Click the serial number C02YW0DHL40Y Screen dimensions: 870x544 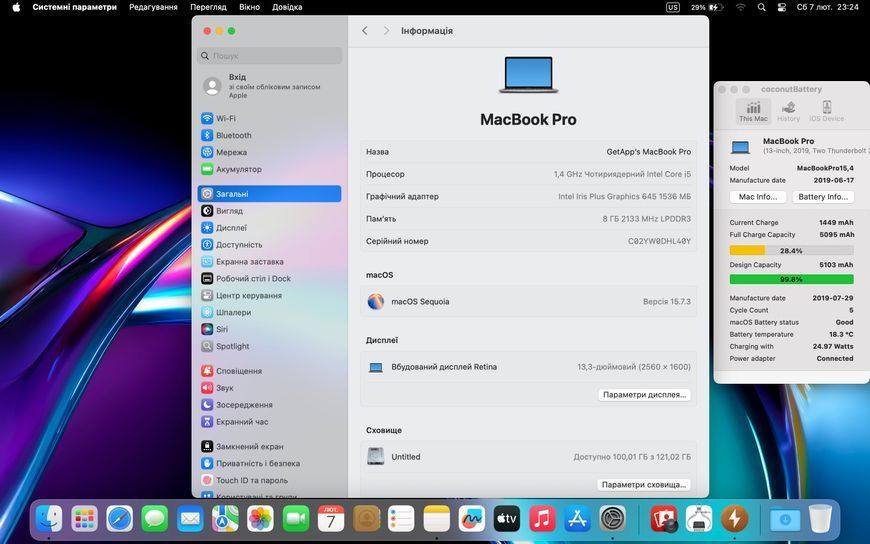click(659, 241)
